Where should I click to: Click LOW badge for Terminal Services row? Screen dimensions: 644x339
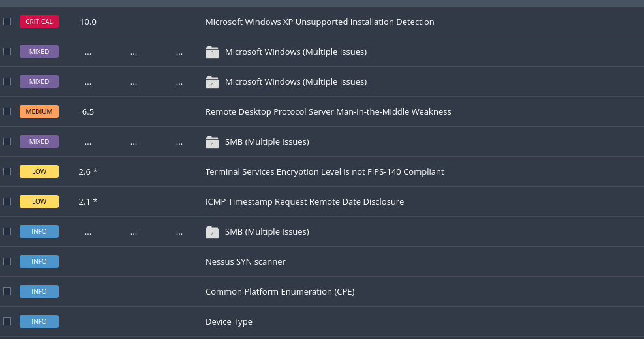39,172
